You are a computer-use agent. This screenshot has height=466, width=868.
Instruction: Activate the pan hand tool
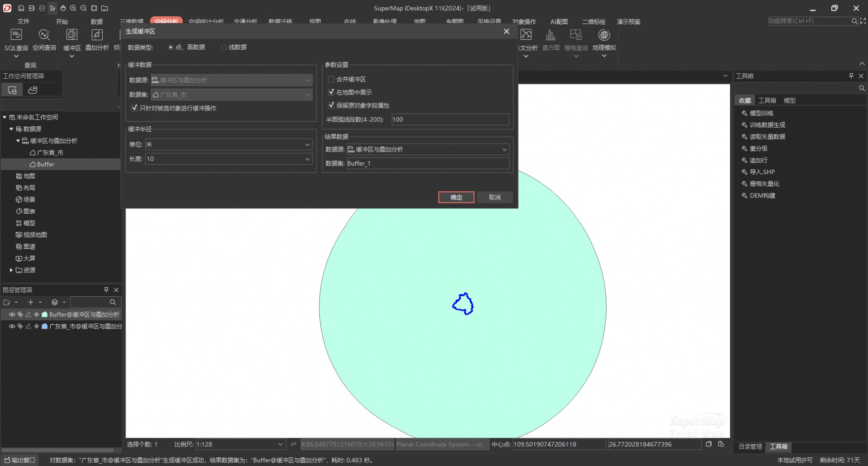click(63, 8)
